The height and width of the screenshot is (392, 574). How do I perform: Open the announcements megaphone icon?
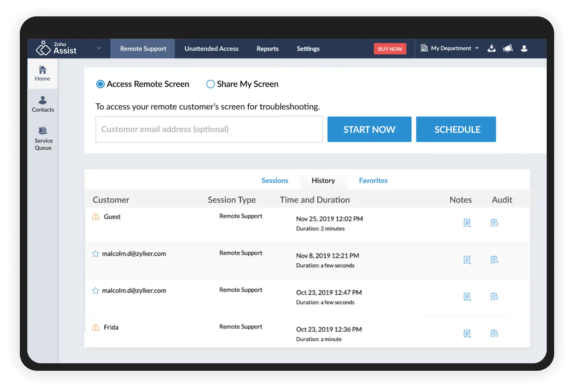508,48
